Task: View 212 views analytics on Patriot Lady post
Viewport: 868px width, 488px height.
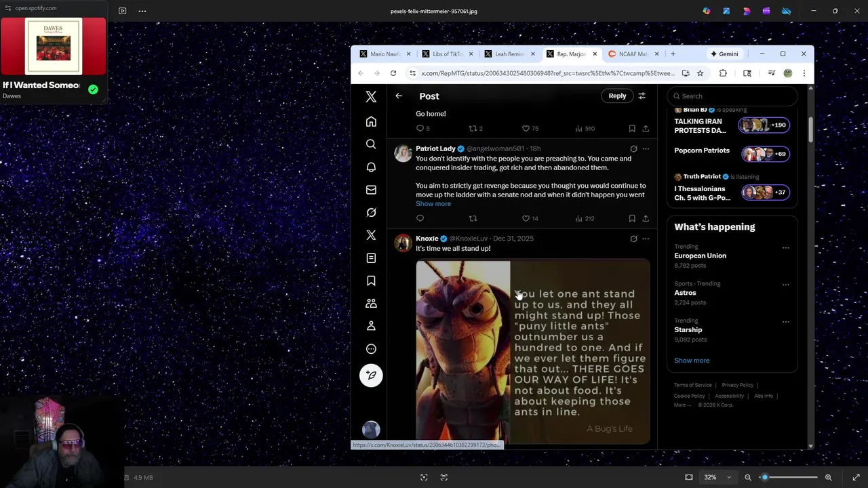Action: click(585, 218)
